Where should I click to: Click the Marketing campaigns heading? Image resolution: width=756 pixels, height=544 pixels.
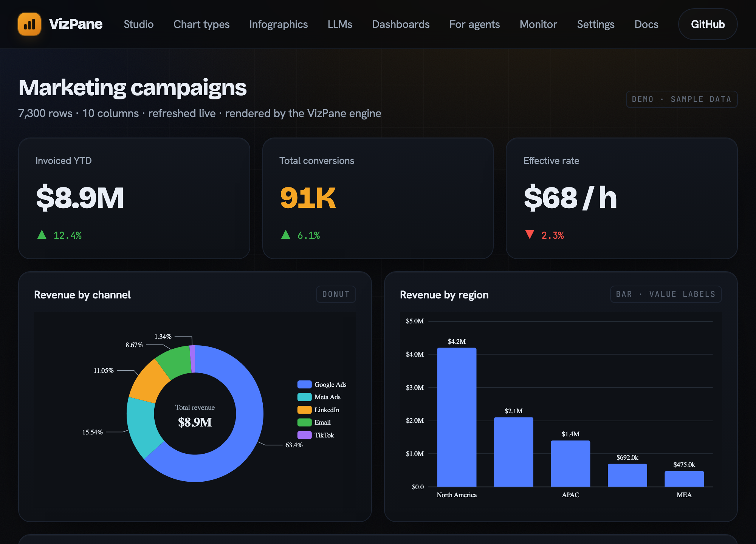(133, 88)
